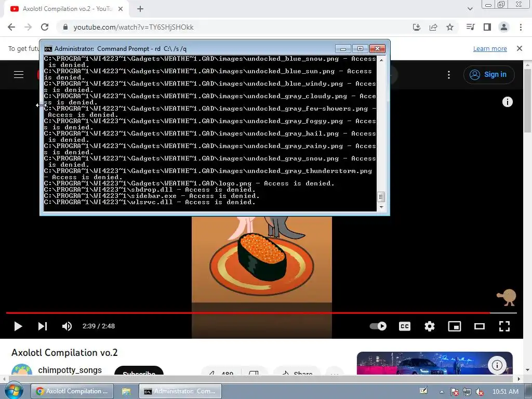
Task: Page scrollbar down arrow in Chrome
Action: pyautogui.click(x=528, y=369)
